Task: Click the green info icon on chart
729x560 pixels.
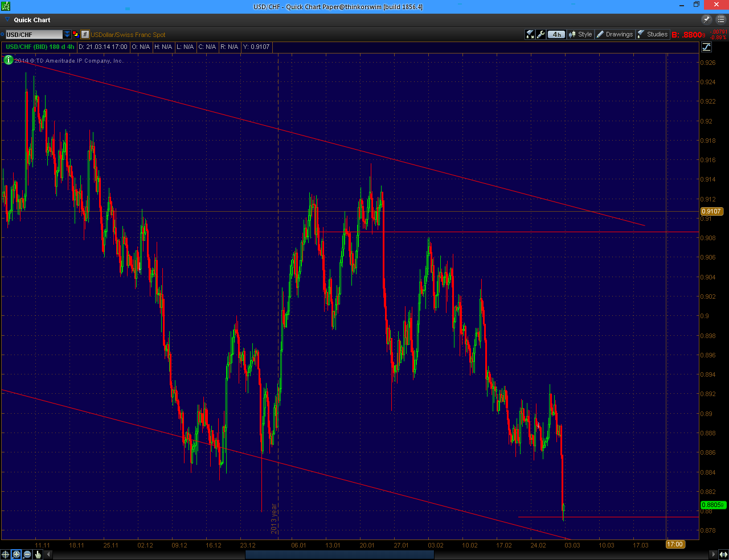Action: pyautogui.click(x=8, y=60)
